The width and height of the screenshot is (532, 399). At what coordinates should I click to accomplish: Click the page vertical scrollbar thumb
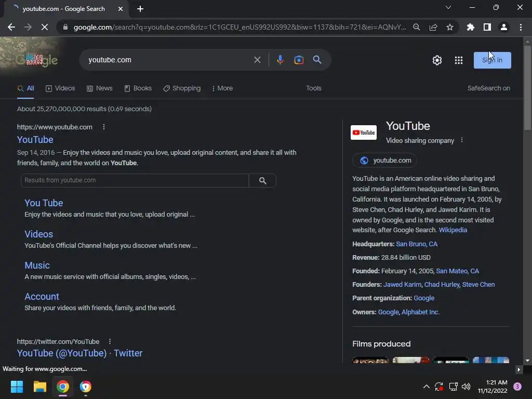click(x=527, y=87)
